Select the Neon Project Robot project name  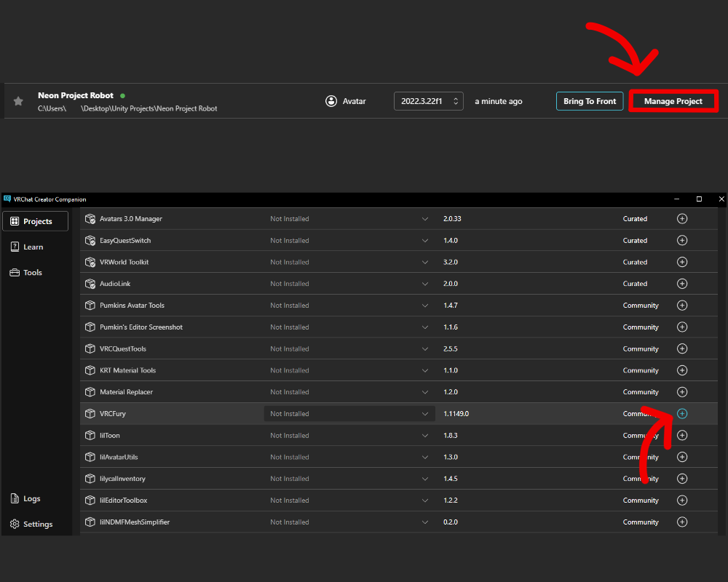click(x=76, y=95)
